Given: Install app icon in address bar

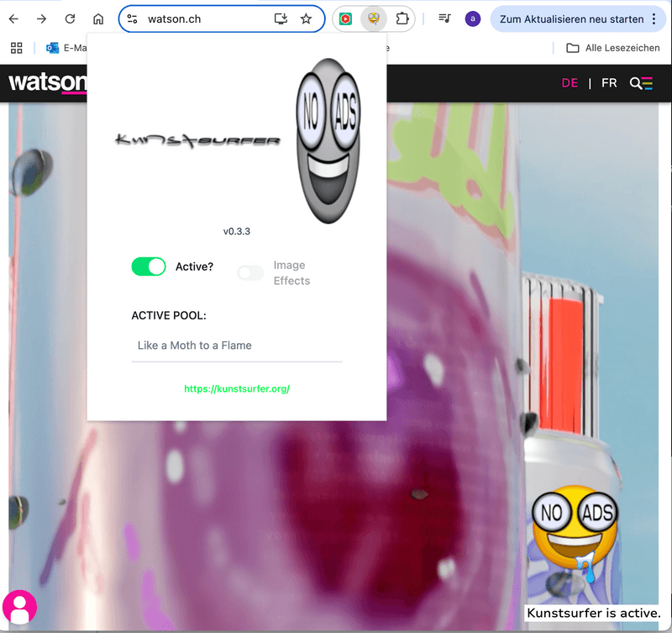Looking at the screenshot, I should click(281, 18).
